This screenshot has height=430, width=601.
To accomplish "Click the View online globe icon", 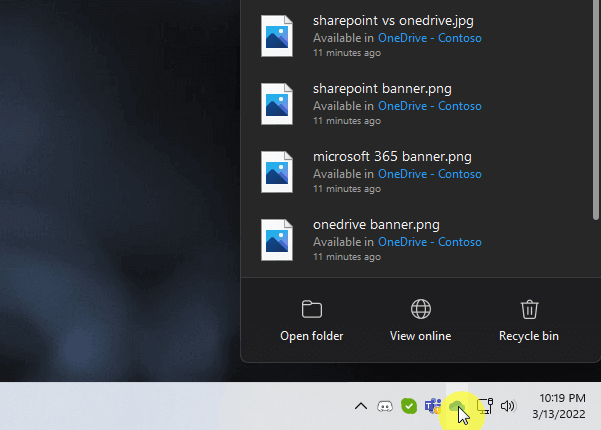I will [x=421, y=309].
